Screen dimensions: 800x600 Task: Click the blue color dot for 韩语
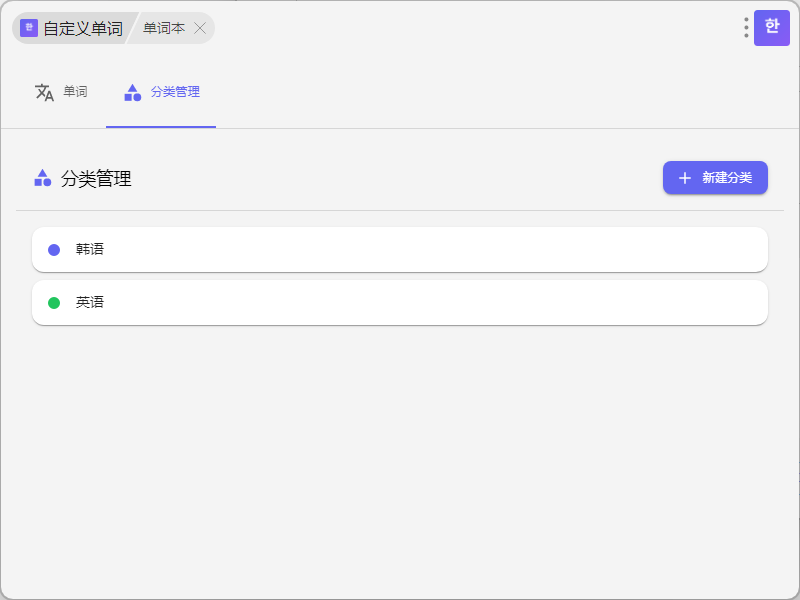(54, 250)
